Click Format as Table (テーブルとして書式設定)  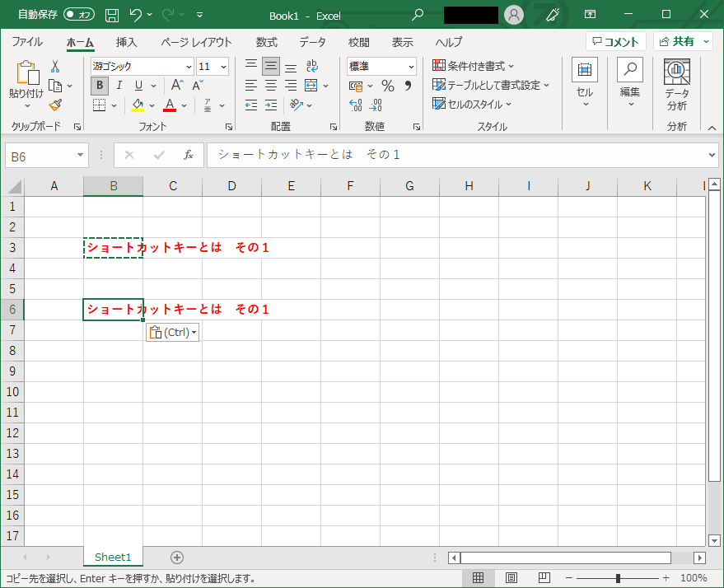click(x=491, y=85)
